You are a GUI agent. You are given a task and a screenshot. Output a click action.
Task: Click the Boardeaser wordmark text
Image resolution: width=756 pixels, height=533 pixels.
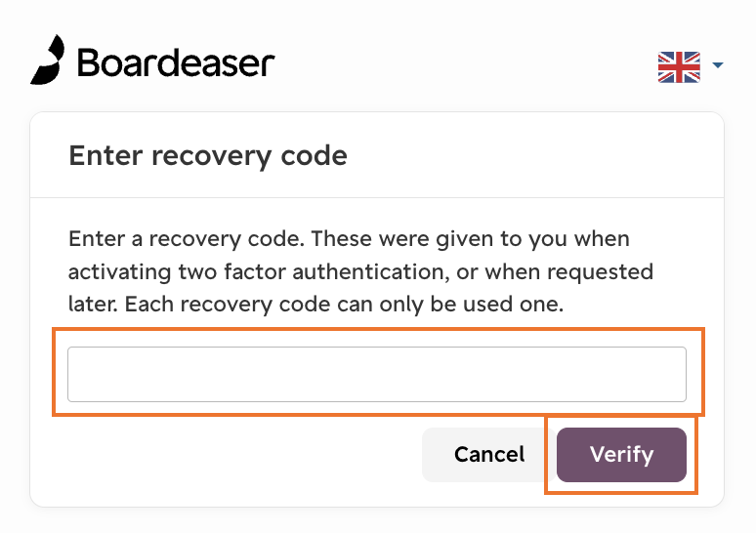176,62
